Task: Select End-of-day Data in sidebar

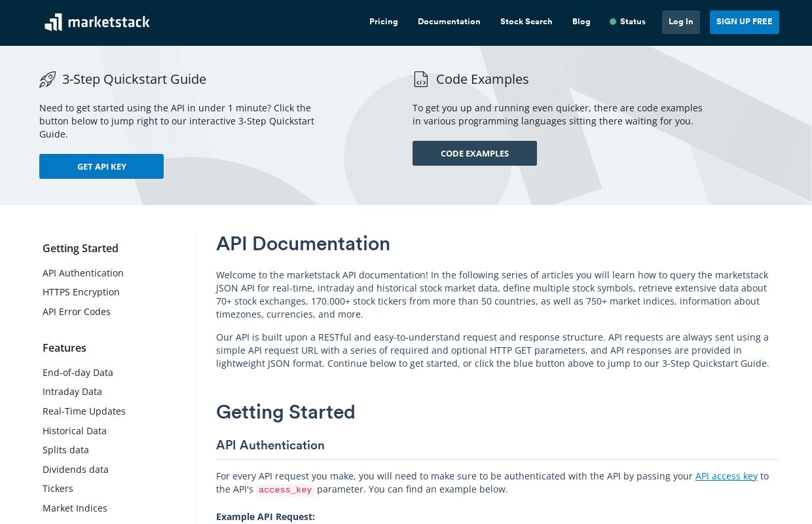Action: 78,373
